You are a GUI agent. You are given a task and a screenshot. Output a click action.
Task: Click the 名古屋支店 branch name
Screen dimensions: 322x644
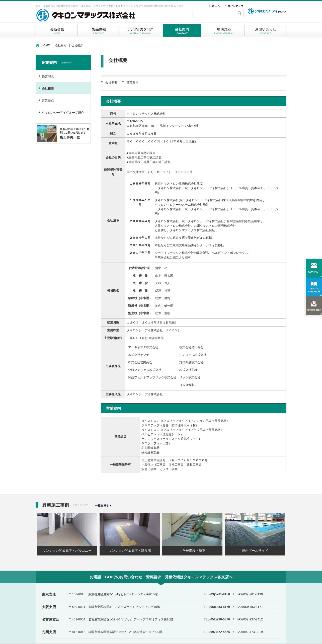[51, 619]
